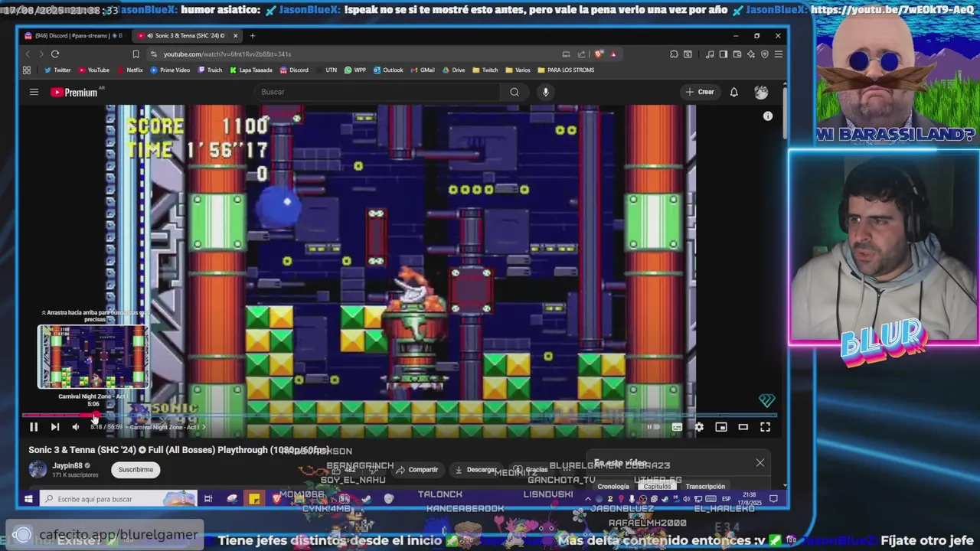Switch to theater mode
The height and width of the screenshot is (551, 980).
click(743, 427)
